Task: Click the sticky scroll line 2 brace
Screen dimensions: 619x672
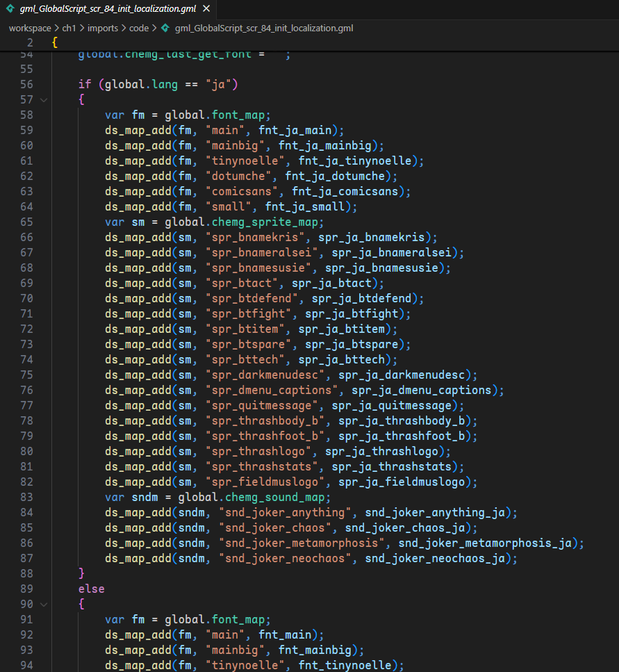Action: pyautogui.click(x=55, y=42)
